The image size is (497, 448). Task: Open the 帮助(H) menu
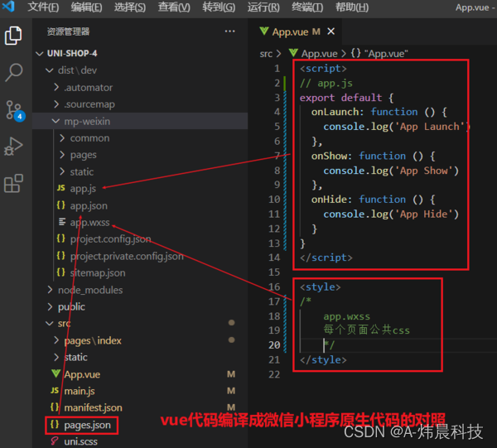coord(352,7)
